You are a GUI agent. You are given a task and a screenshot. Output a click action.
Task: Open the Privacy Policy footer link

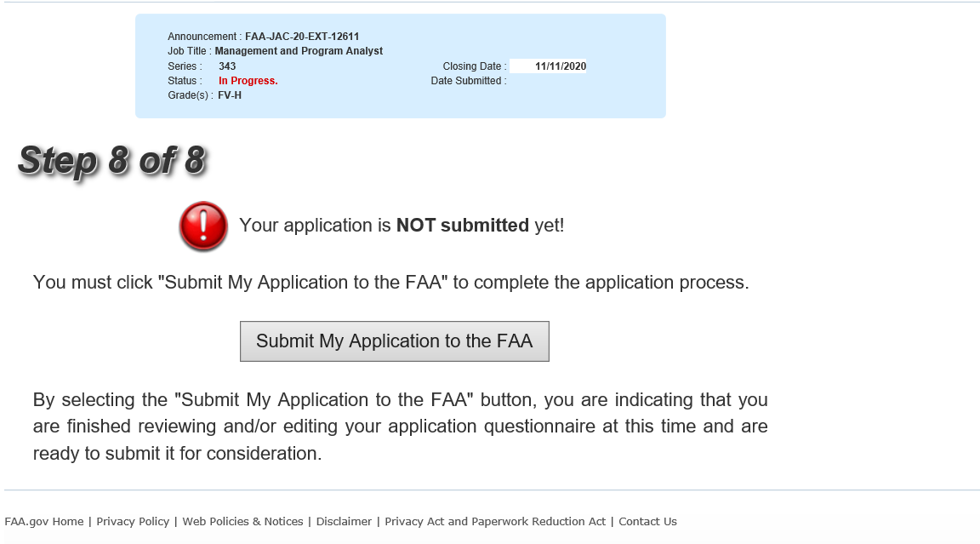point(133,521)
